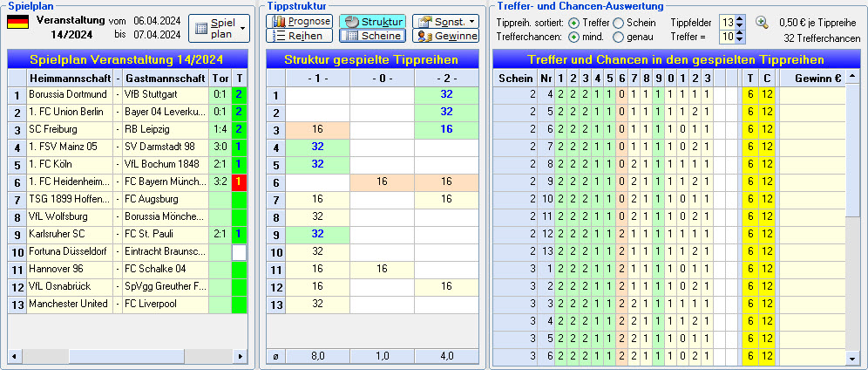Open the Sonst. dropdown menu

click(445, 22)
